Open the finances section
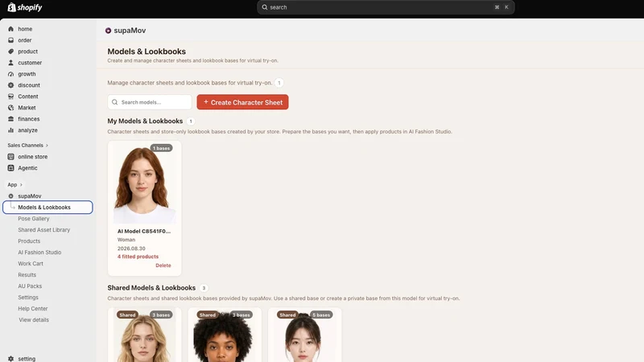This screenshot has height=362, width=644. click(29, 119)
